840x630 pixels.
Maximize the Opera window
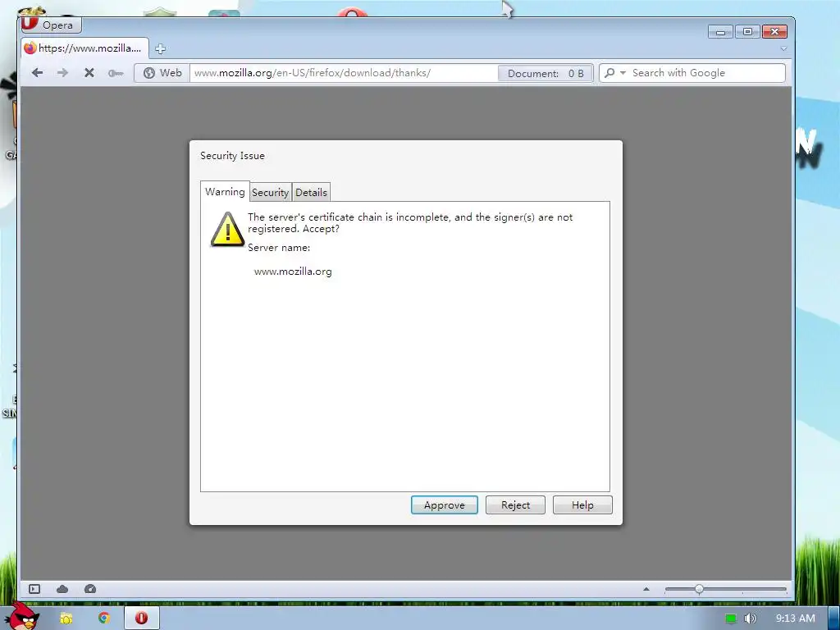pos(747,32)
